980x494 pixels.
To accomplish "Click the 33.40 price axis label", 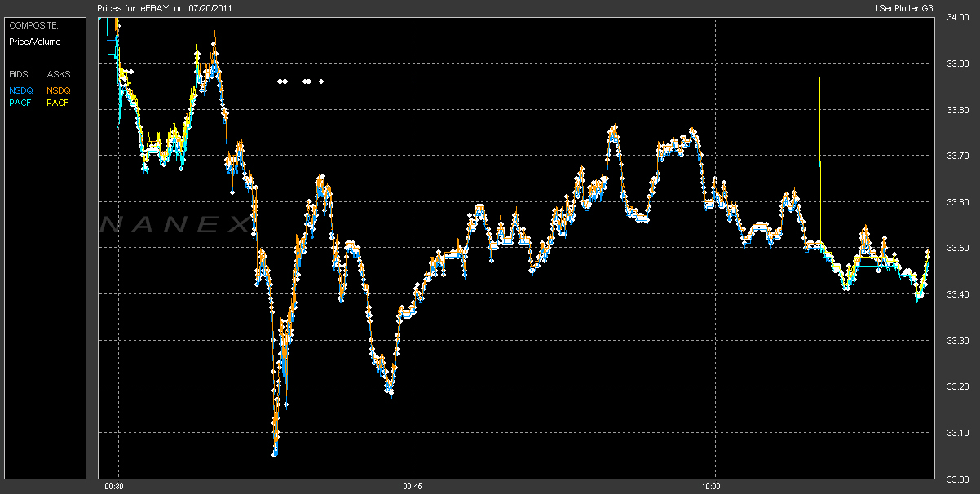I will pos(958,294).
